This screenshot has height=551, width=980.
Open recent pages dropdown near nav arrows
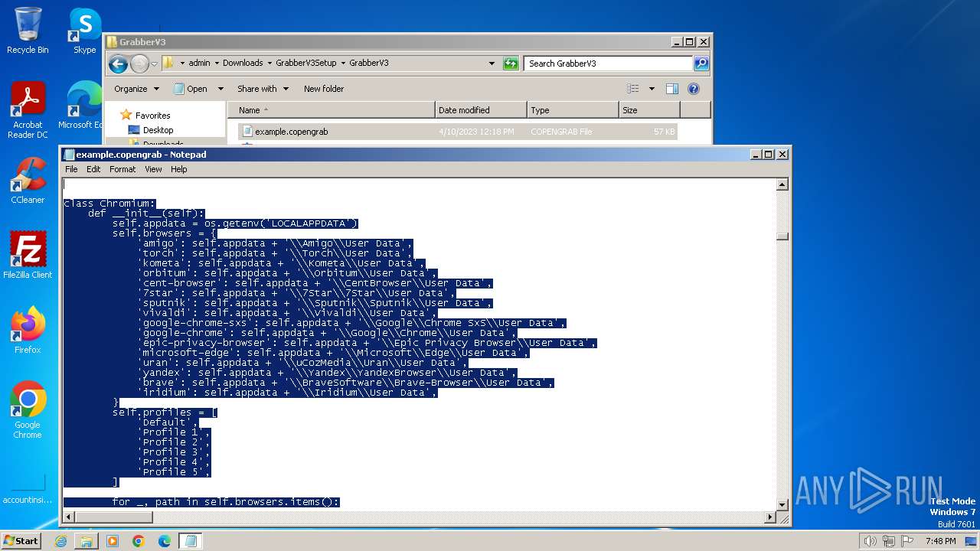pos(154,64)
